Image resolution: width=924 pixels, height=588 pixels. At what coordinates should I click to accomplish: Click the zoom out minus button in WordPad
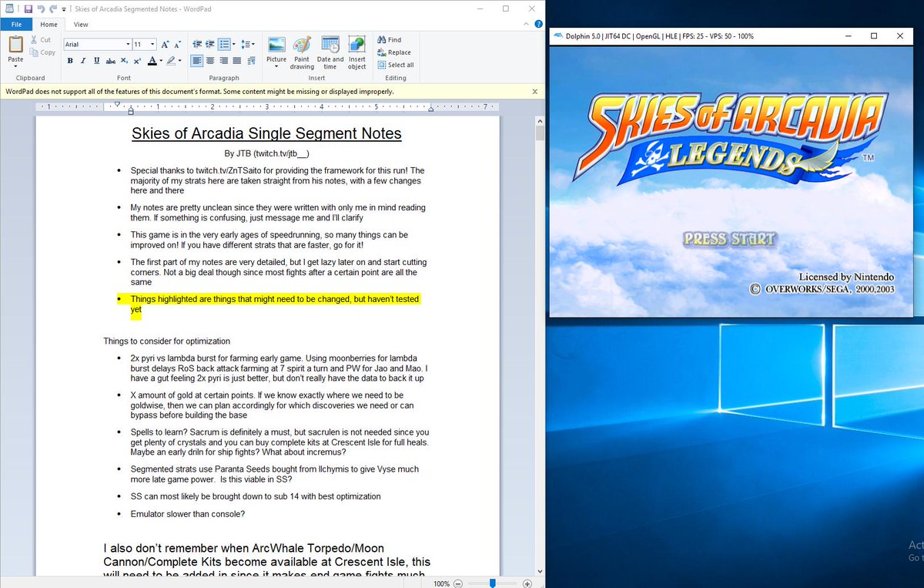[458, 583]
